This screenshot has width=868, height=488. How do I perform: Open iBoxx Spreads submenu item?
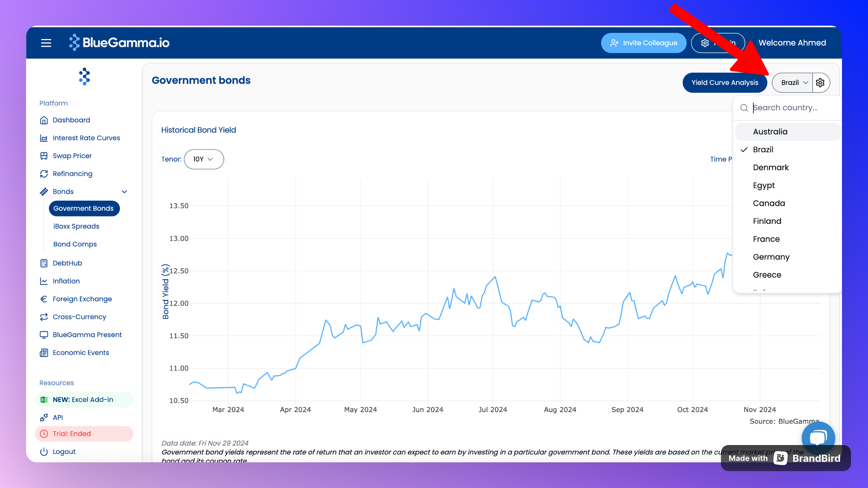tap(76, 226)
